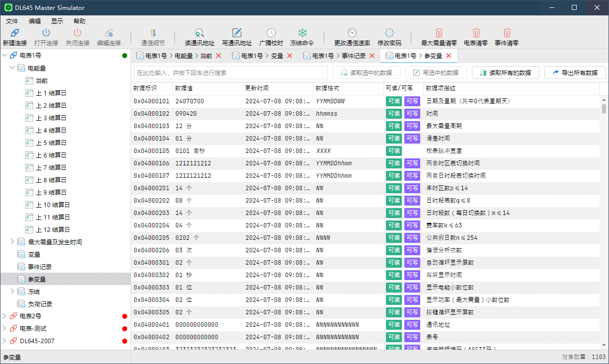609x364 pixels.
Task: Click the 读通讯地址 toolbar icon
Action: pyautogui.click(x=200, y=33)
